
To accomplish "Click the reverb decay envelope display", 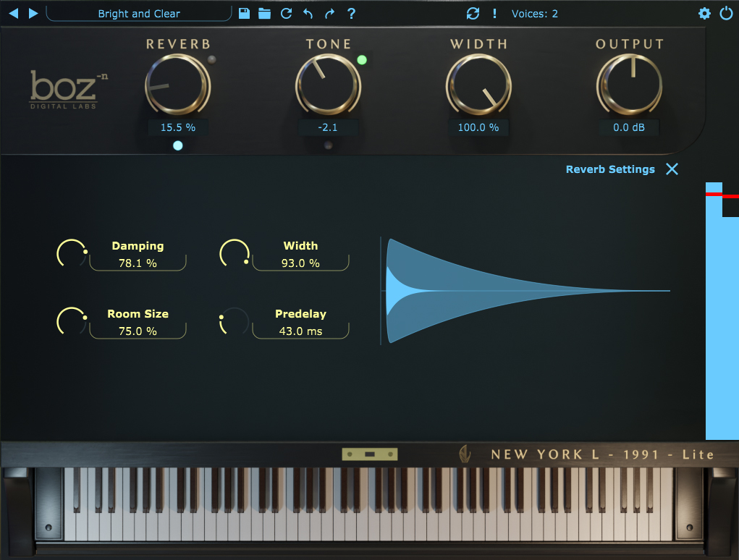I will 525,291.
